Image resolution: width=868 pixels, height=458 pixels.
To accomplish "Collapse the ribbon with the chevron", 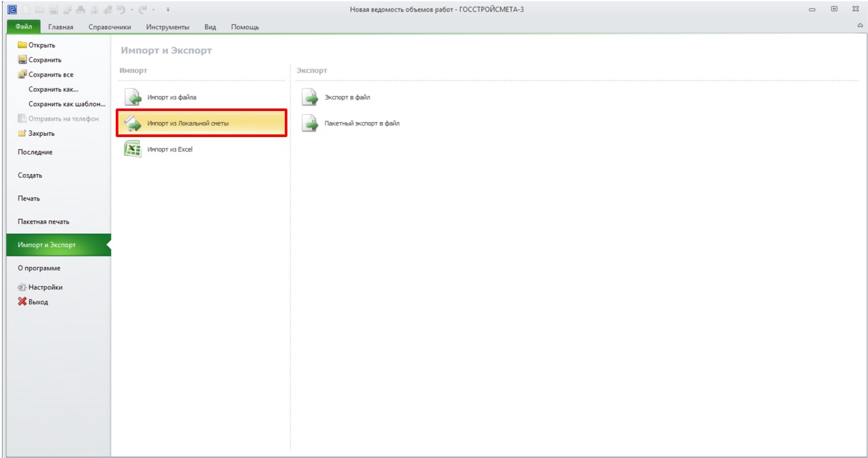I will point(860,26).
